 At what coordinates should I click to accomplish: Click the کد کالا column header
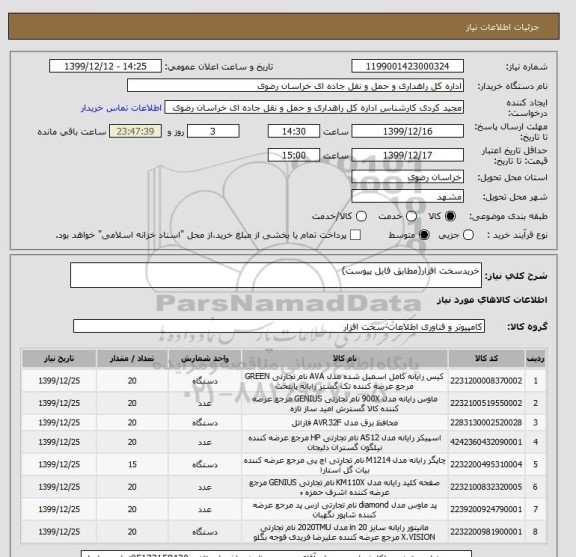coord(486,359)
